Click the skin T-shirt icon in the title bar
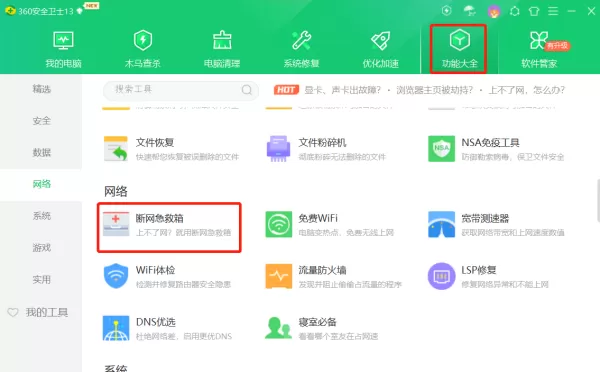 (x=534, y=11)
